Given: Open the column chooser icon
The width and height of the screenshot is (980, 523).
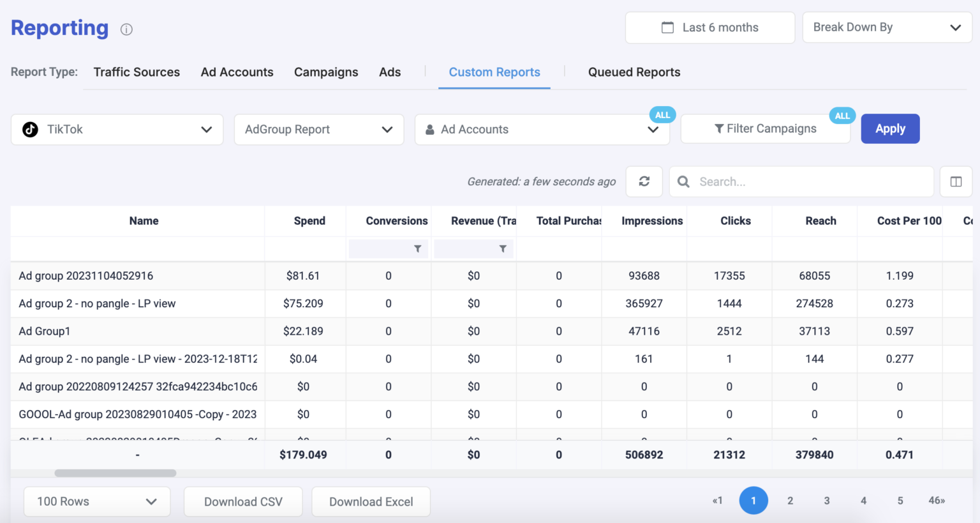Looking at the screenshot, I should (x=956, y=181).
